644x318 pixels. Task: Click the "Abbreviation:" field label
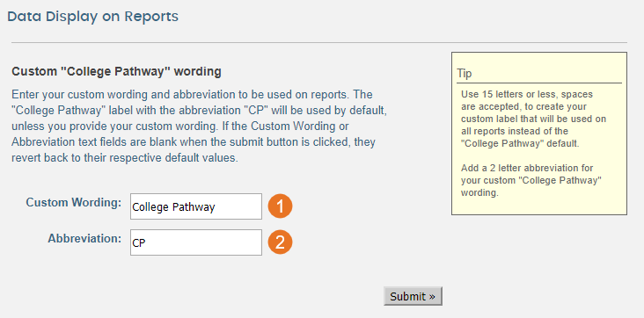tap(84, 238)
